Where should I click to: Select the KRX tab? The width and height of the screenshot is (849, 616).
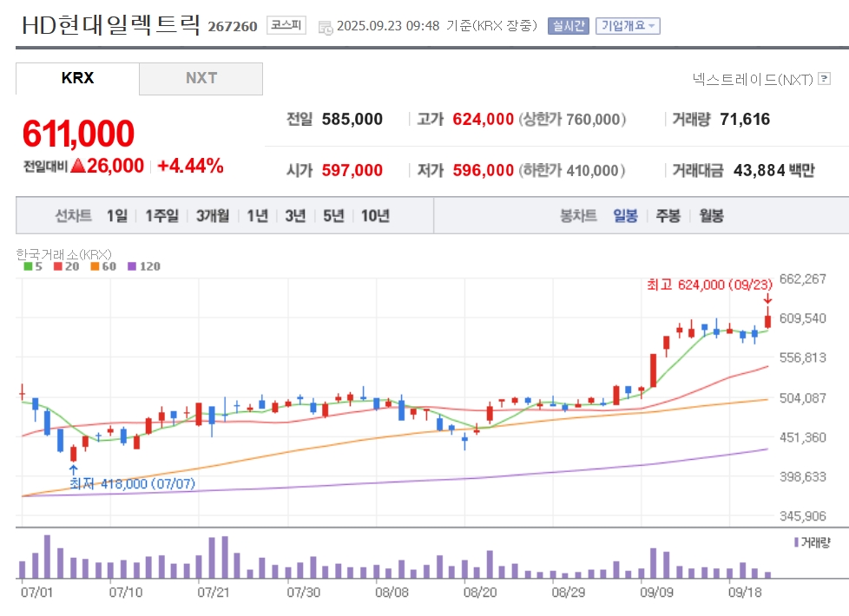[77, 78]
